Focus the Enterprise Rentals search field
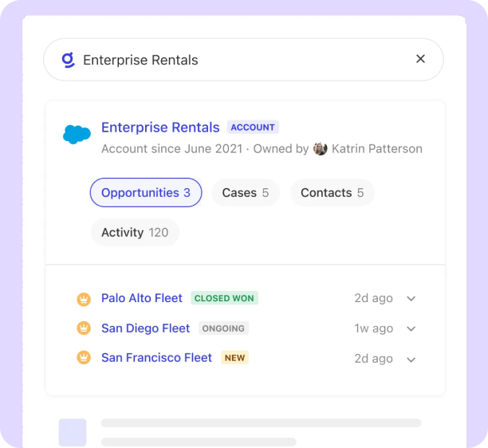This screenshot has width=488, height=448. tap(243, 60)
